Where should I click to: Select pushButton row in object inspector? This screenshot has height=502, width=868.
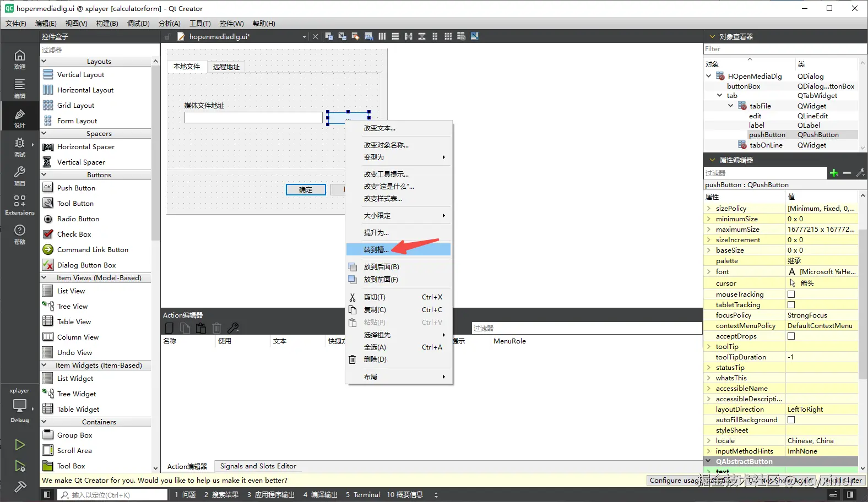[781, 135]
